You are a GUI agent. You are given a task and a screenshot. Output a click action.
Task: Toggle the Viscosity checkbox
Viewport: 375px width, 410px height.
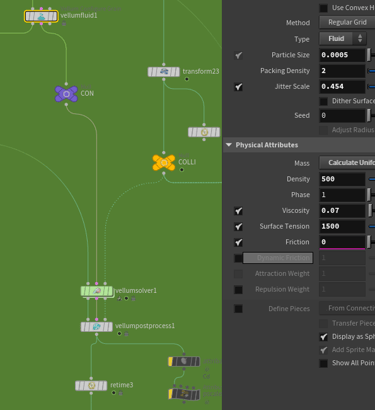pos(238,211)
